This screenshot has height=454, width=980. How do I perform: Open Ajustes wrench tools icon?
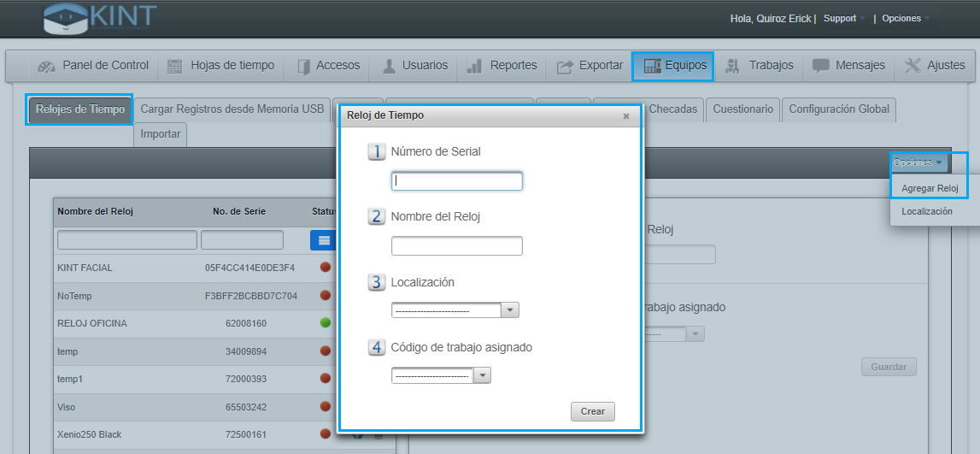(913, 66)
